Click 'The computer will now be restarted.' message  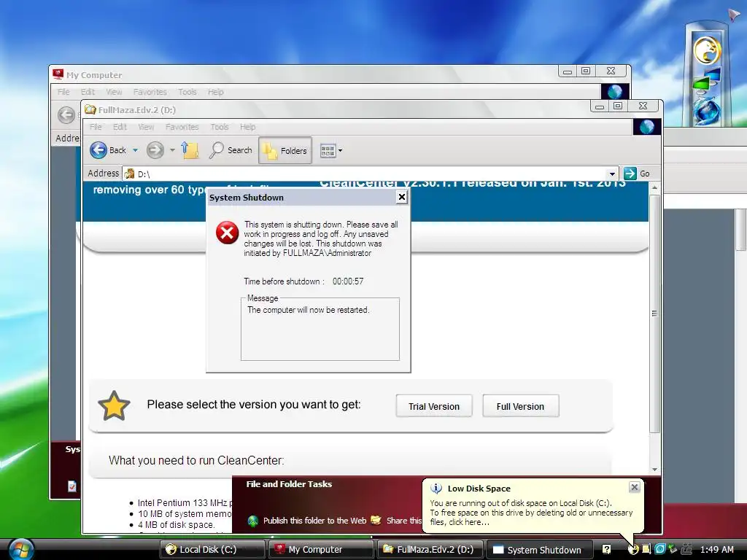tap(309, 310)
